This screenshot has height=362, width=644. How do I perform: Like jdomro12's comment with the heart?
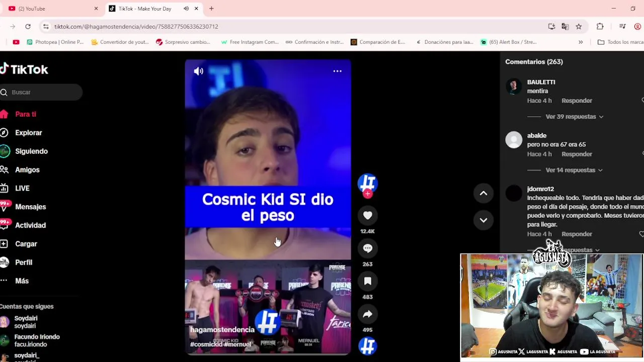click(641, 234)
